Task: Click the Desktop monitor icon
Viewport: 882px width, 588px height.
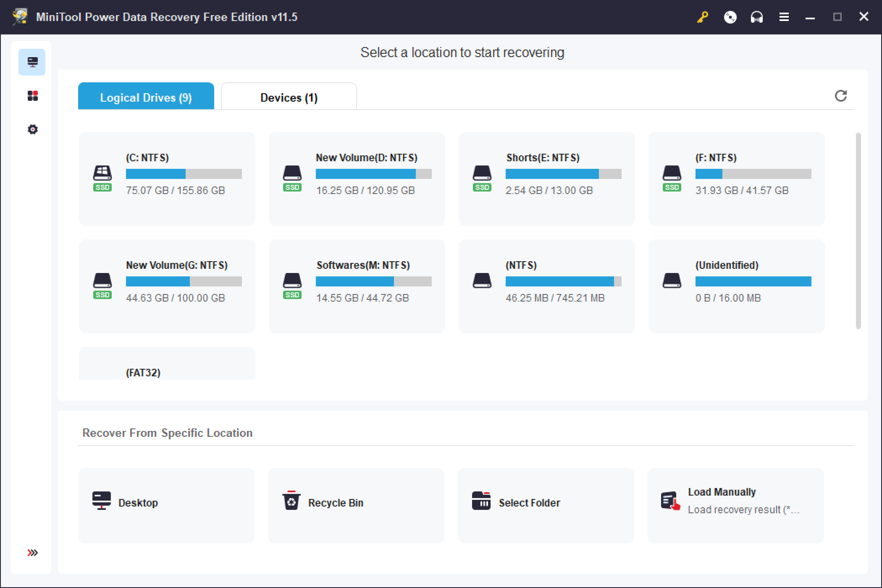Action: pos(102,501)
